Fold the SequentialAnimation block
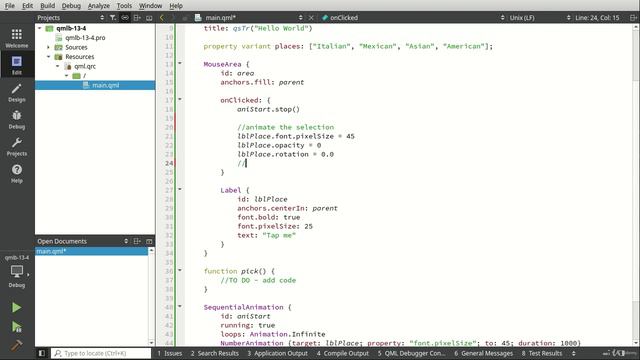The width and height of the screenshot is (640, 360). point(180,307)
